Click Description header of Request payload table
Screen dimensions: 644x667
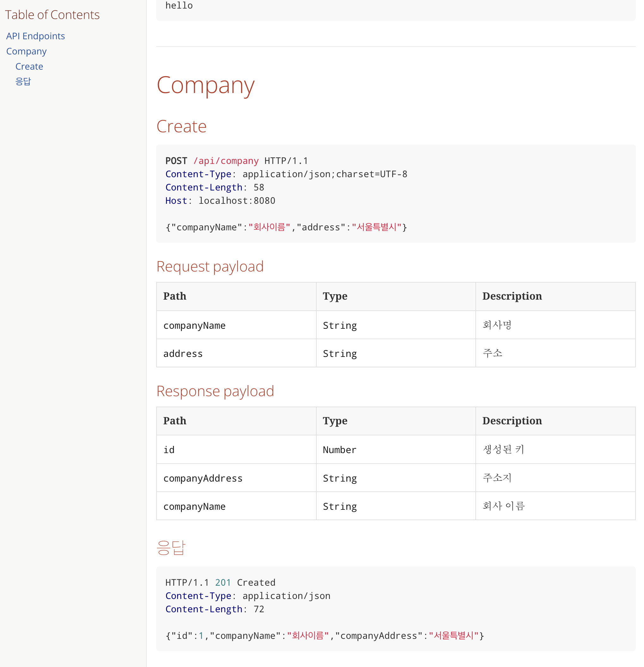tap(555, 296)
